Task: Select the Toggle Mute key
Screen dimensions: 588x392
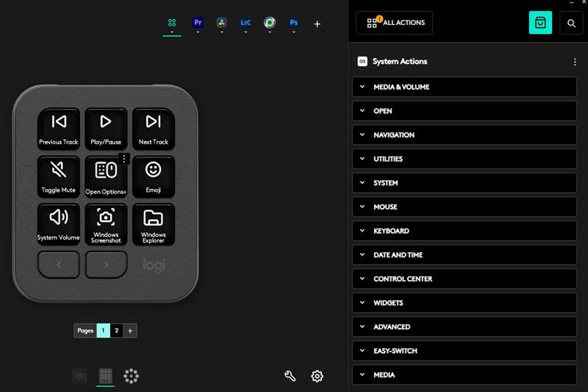Action: point(59,177)
